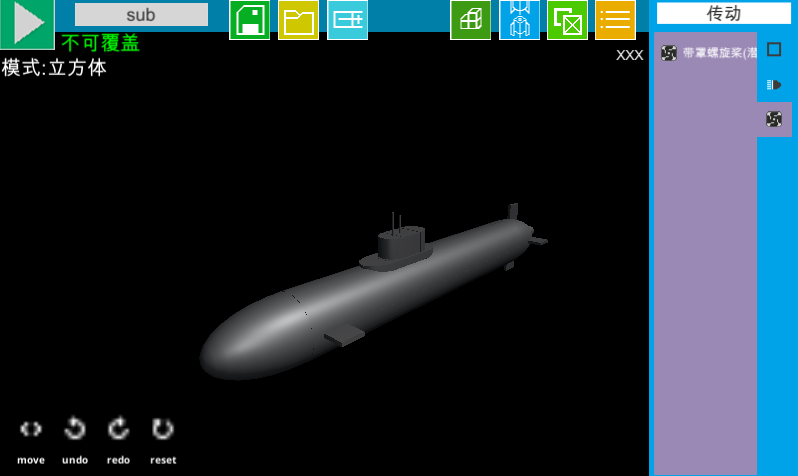Click the move arrows button
This screenshot has width=798, height=476.
click(x=31, y=429)
